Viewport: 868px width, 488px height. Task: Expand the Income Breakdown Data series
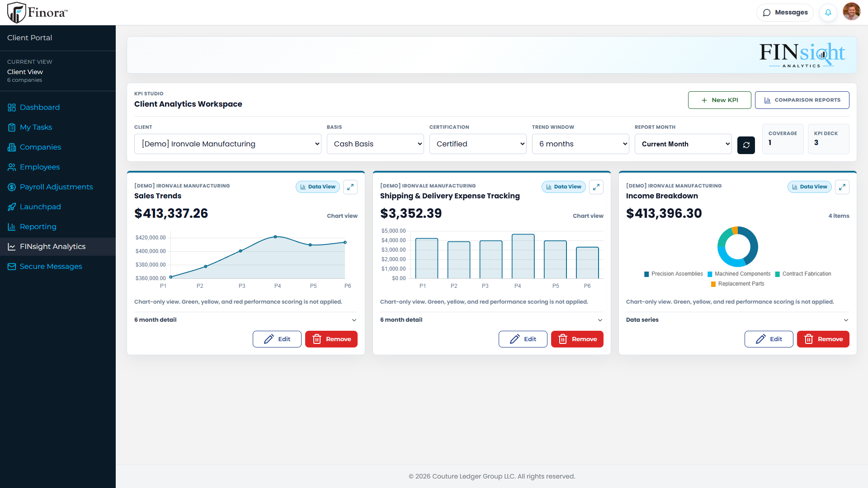[738, 320]
